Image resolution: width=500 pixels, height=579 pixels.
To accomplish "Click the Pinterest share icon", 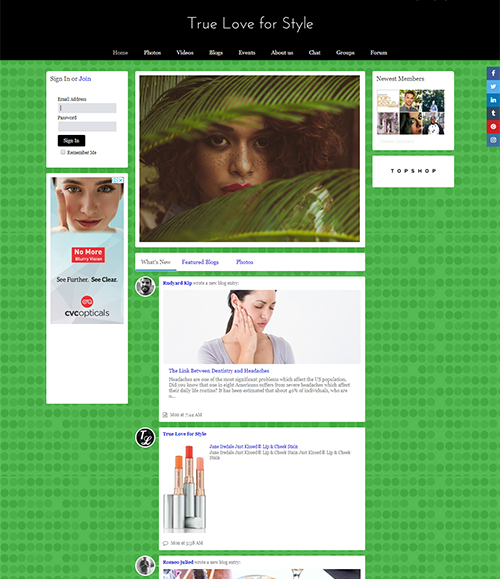I will pos(493,126).
